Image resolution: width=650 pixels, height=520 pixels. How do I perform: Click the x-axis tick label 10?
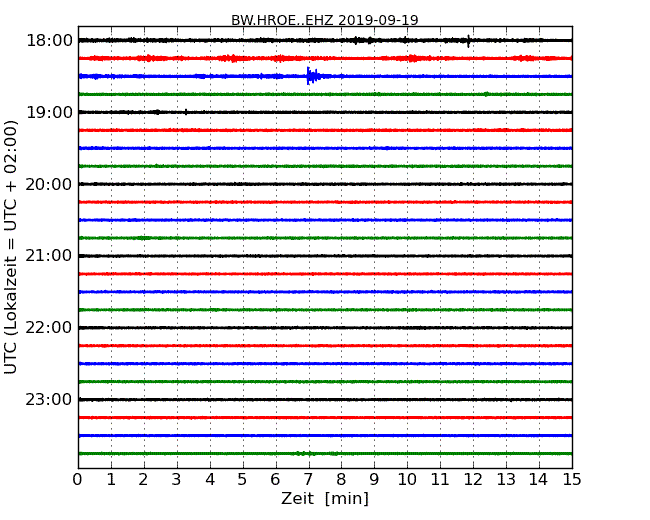point(407,479)
